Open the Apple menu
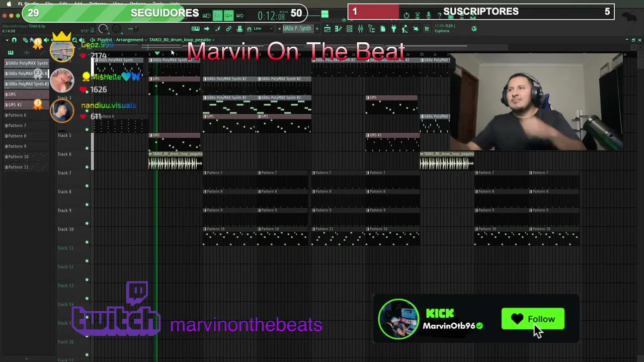This screenshot has height=362, width=644. click(x=9, y=4)
